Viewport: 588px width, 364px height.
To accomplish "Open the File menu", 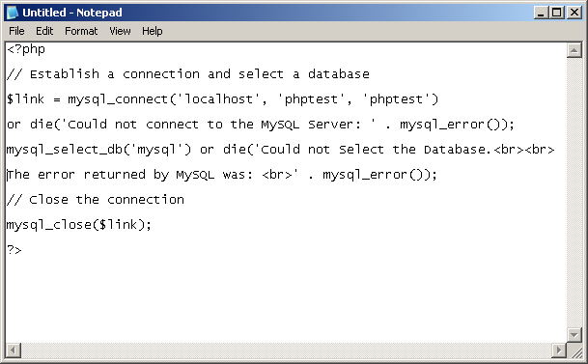I will coord(16,31).
